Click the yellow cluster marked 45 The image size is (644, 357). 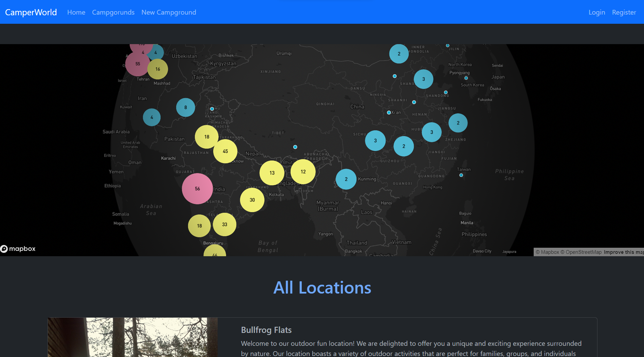point(225,151)
